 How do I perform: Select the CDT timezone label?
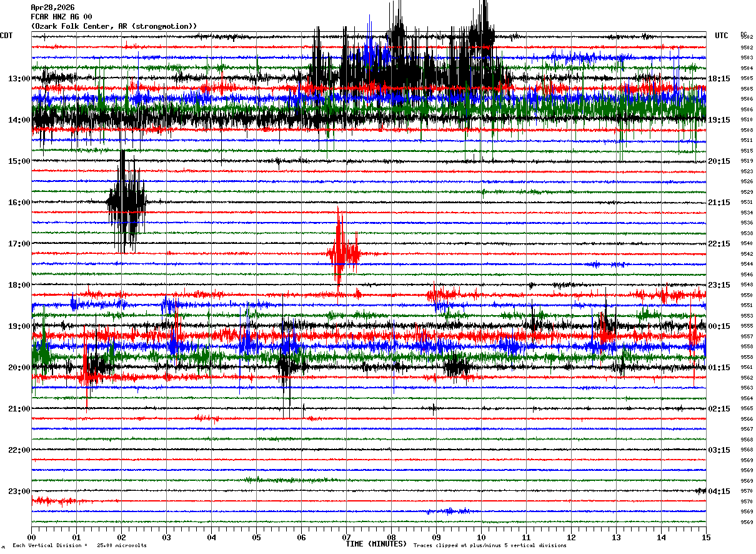pyautogui.click(x=6, y=36)
